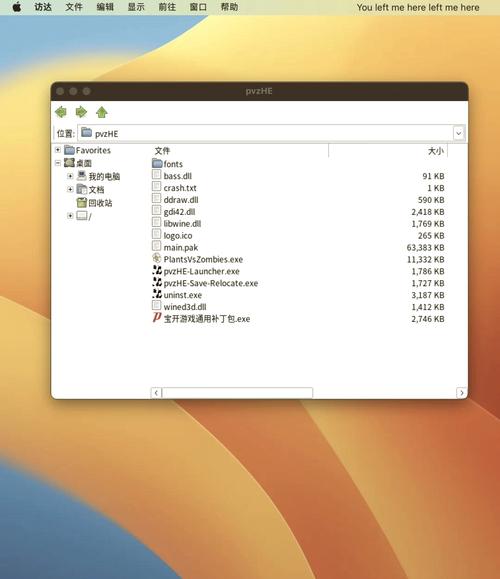Click the 2,746 KB size value

point(428,319)
